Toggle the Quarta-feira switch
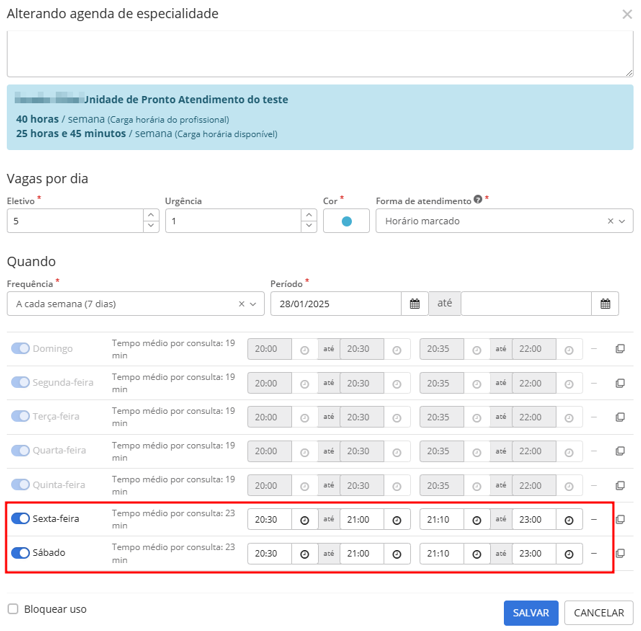641x631 pixels. (20, 450)
